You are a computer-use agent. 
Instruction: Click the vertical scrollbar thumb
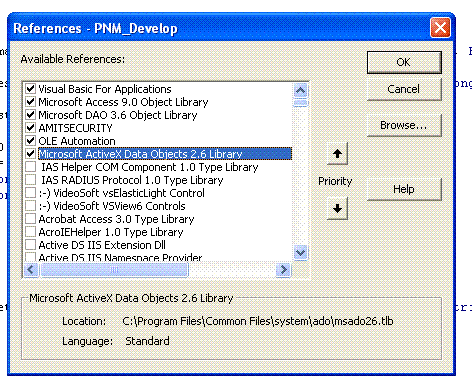tap(301, 102)
